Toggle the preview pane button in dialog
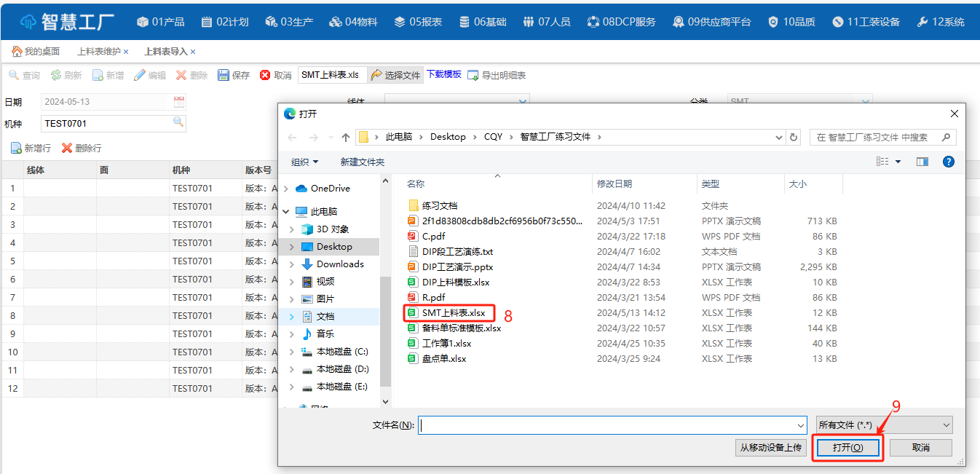This screenshot has height=474, width=980. tap(922, 162)
